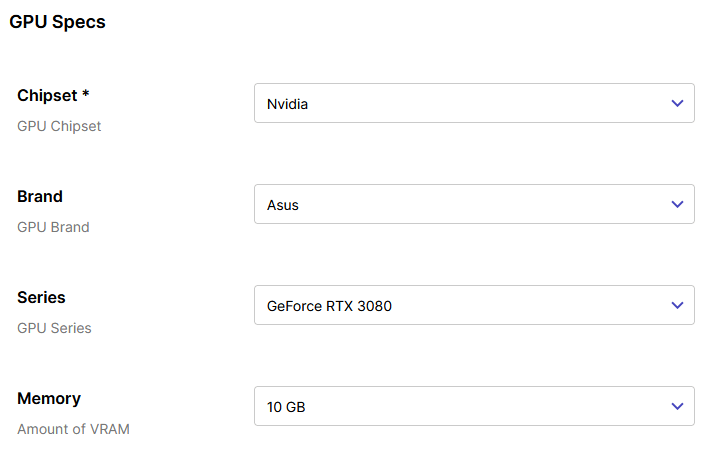Click the GPU Chipset description text
The height and width of the screenshot is (453, 717).
59,126
